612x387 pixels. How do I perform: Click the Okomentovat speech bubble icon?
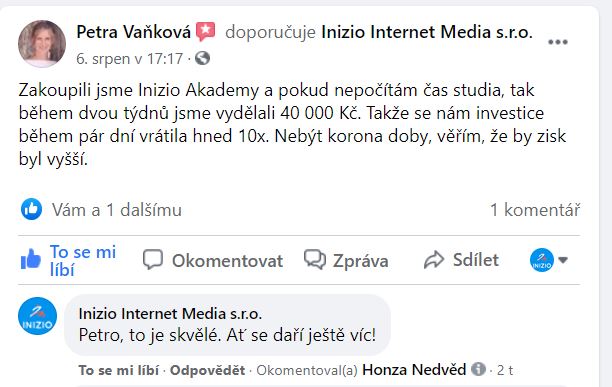pyautogui.click(x=153, y=260)
